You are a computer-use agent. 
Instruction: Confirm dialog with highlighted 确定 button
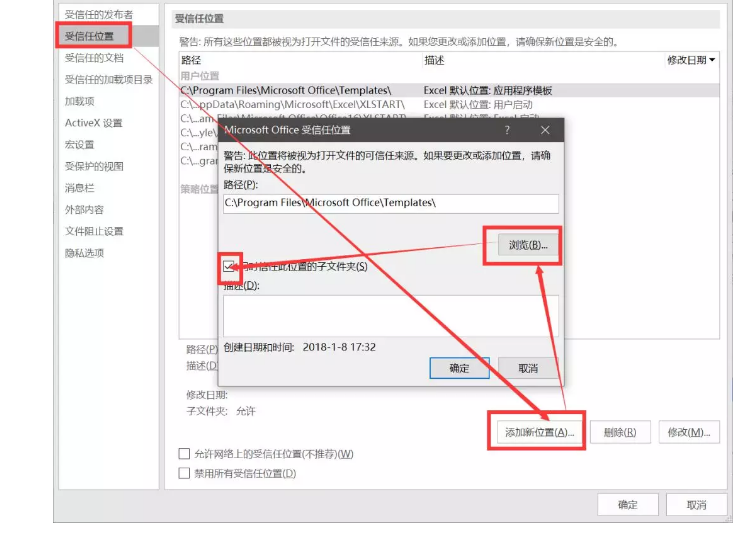[x=459, y=368]
